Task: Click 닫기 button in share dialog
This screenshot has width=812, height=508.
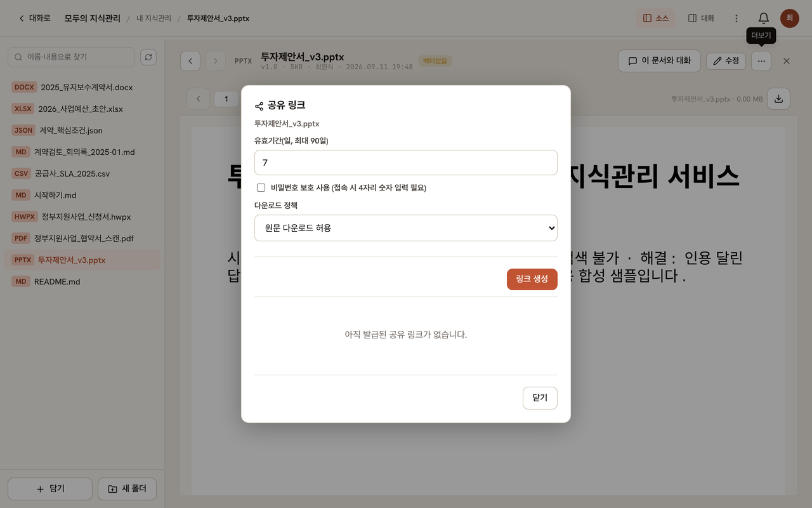Action: click(x=540, y=398)
